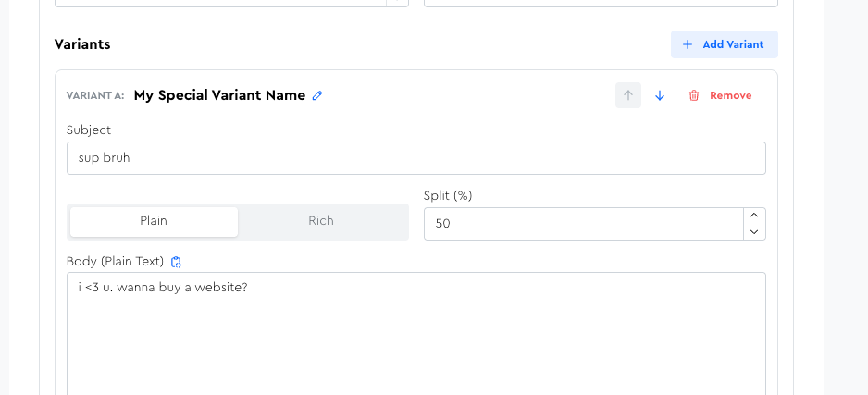Click the partially visible top right field

601,3
